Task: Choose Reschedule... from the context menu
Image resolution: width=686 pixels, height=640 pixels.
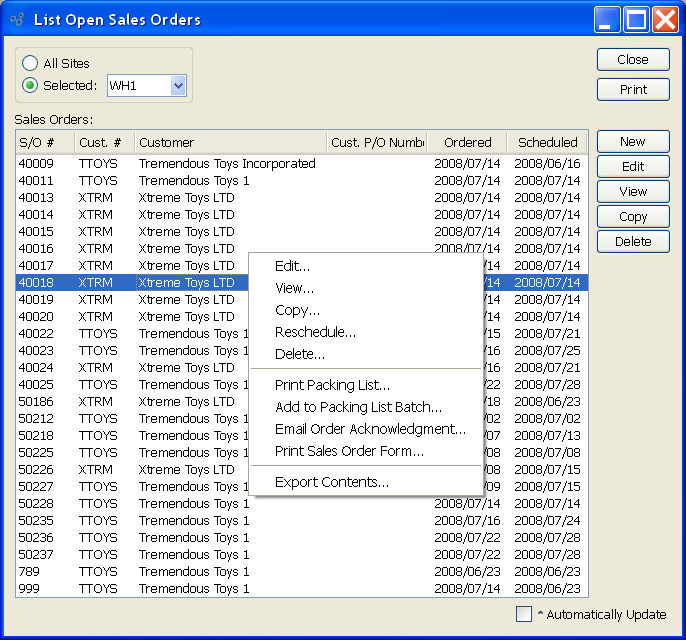Action: [315, 332]
